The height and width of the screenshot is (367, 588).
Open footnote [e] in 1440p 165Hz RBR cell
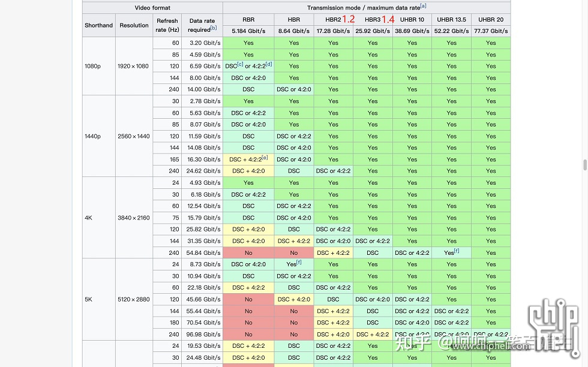click(265, 158)
